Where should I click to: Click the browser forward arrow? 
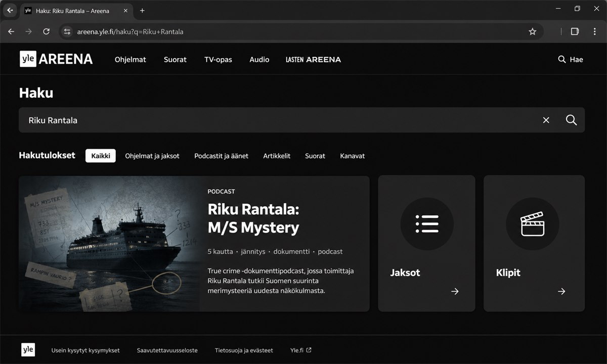click(x=29, y=31)
